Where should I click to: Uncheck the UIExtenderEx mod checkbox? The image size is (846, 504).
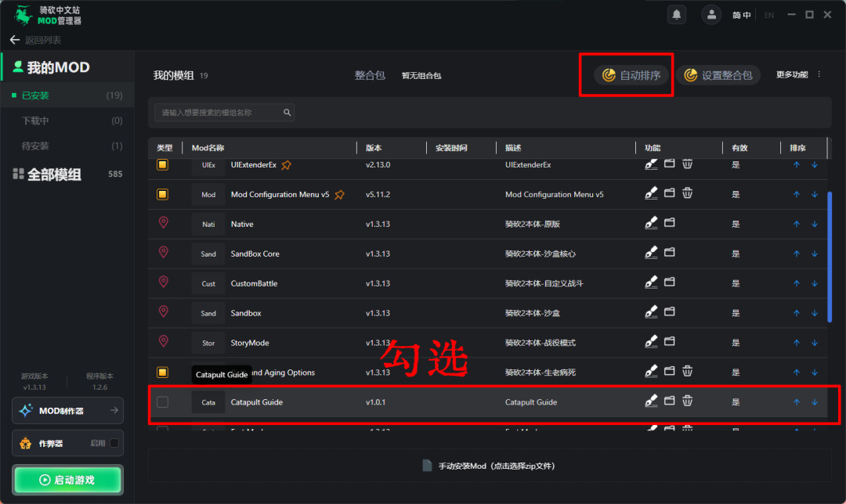click(162, 164)
